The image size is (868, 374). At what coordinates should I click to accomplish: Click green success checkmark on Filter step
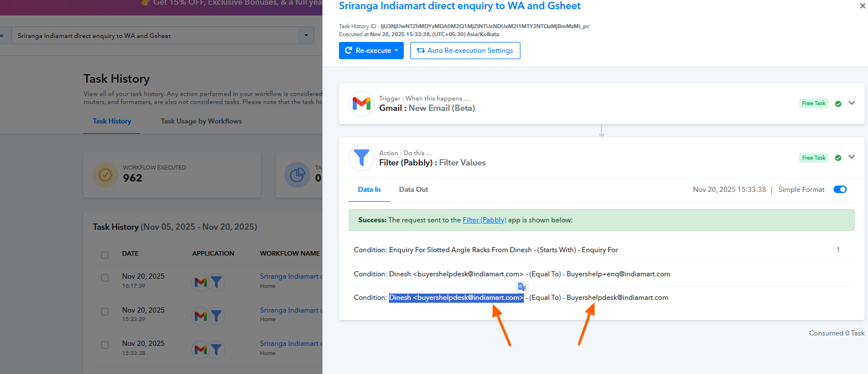pos(838,158)
